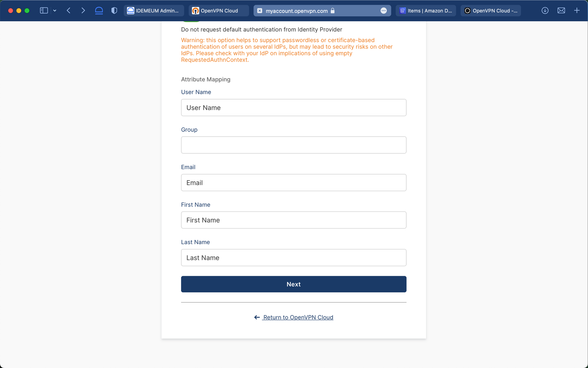Screen dimensions: 588x368
Task: Show downloads with the download icon
Action: 545,11
